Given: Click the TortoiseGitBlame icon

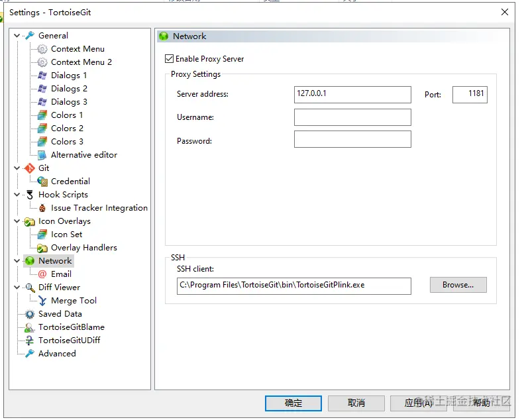Looking at the screenshot, I should click(30, 327).
